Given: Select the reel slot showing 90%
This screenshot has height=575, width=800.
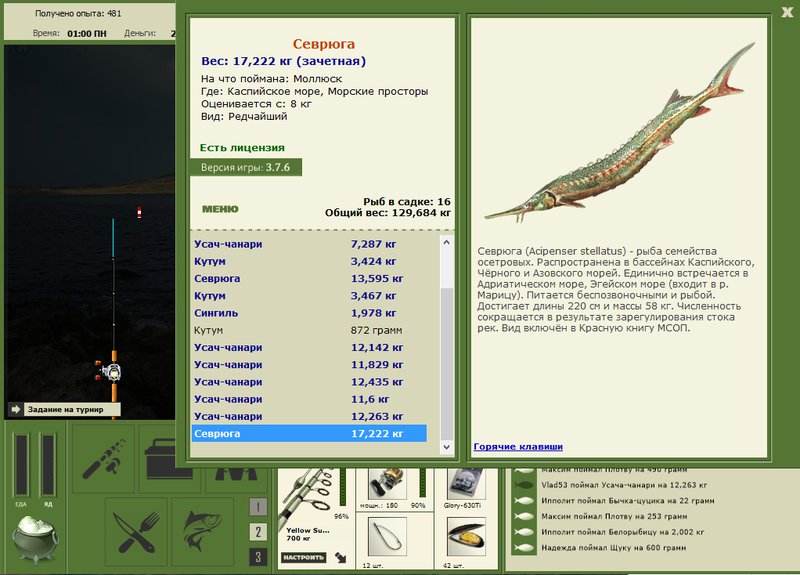Looking at the screenshot, I should pos(393,489).
